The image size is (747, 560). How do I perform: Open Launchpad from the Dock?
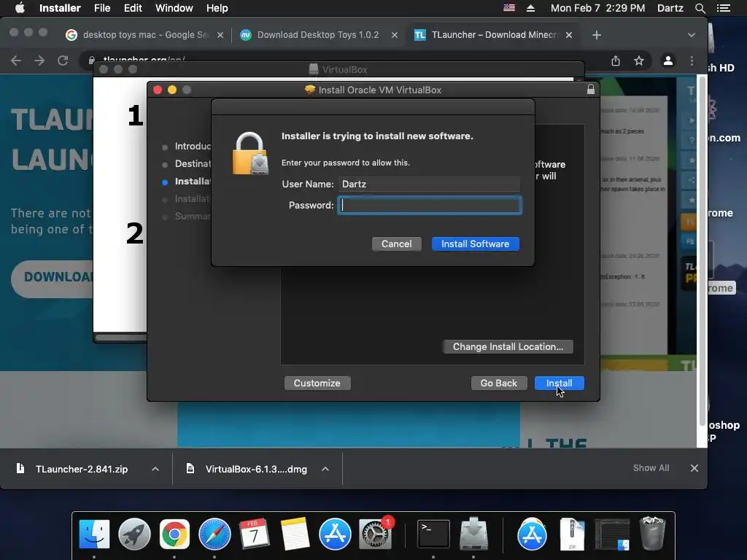point(134,534)
